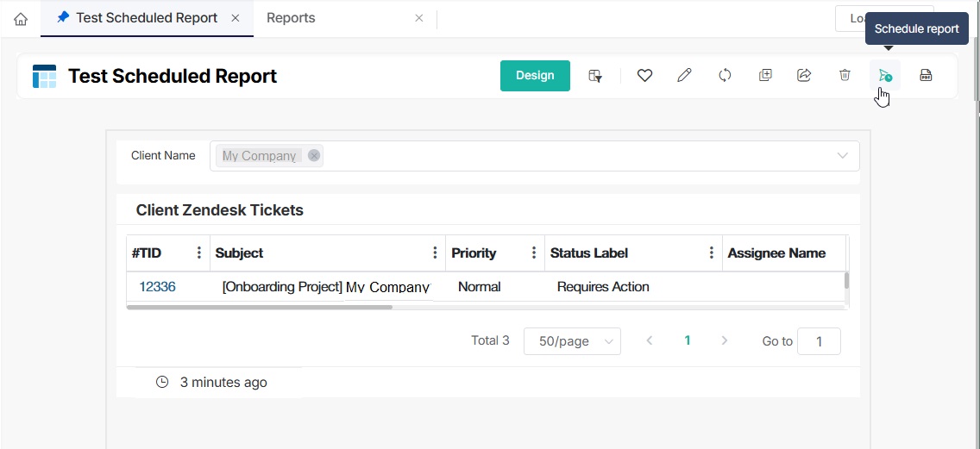The height and width of the screenshot is (449, 980).
Task: Duplicate the report with the copy icon
Action: click(764, 76)
